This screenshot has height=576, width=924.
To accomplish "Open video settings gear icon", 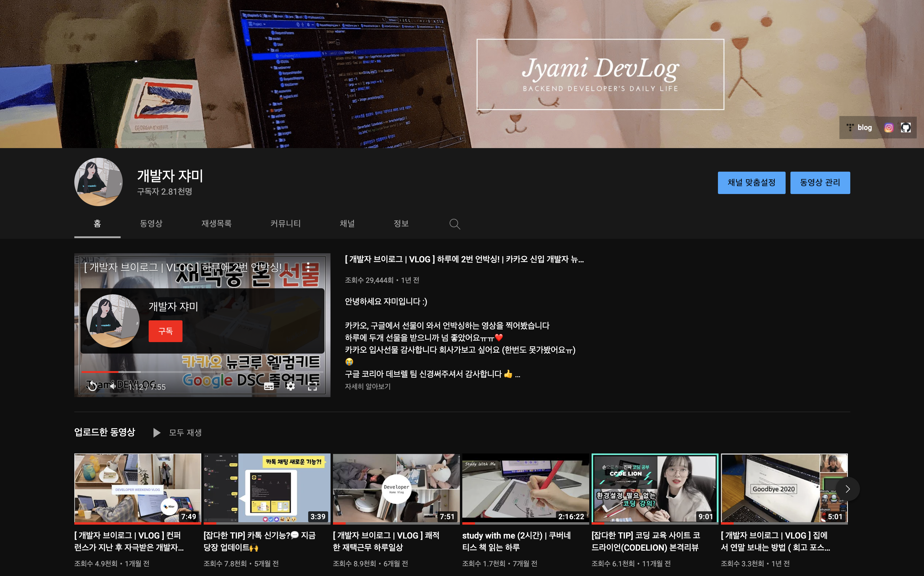I will coord(291,386).
